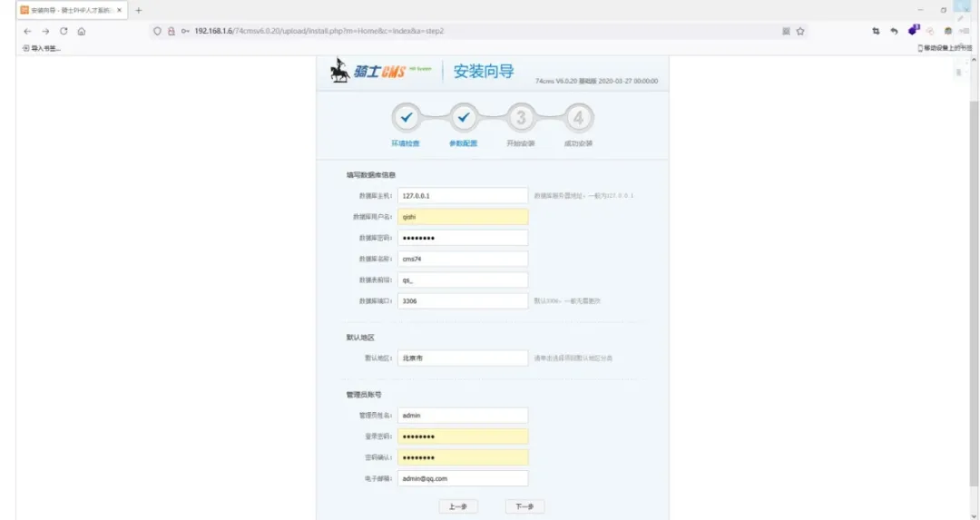The height and width of the screenshot is (520, 980).
Task: Click the 上一步 button
Action: click(x=457, y=506)
